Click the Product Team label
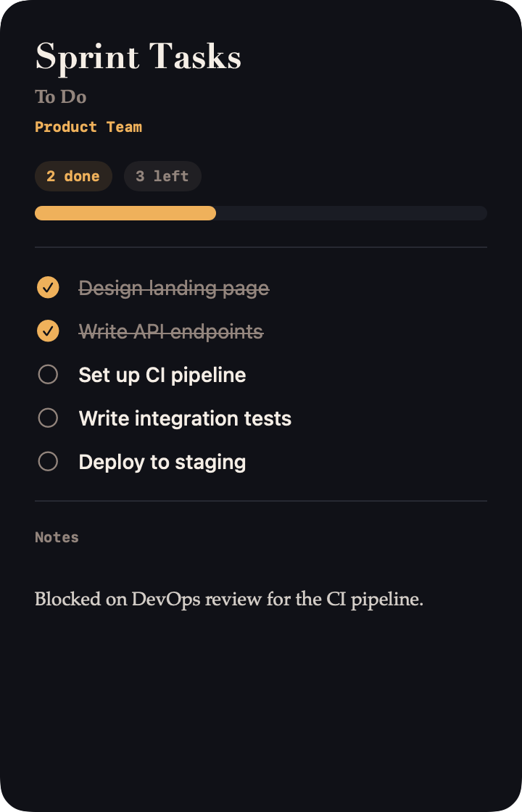This screenshot has width=522, height=812. coord(88,127)
